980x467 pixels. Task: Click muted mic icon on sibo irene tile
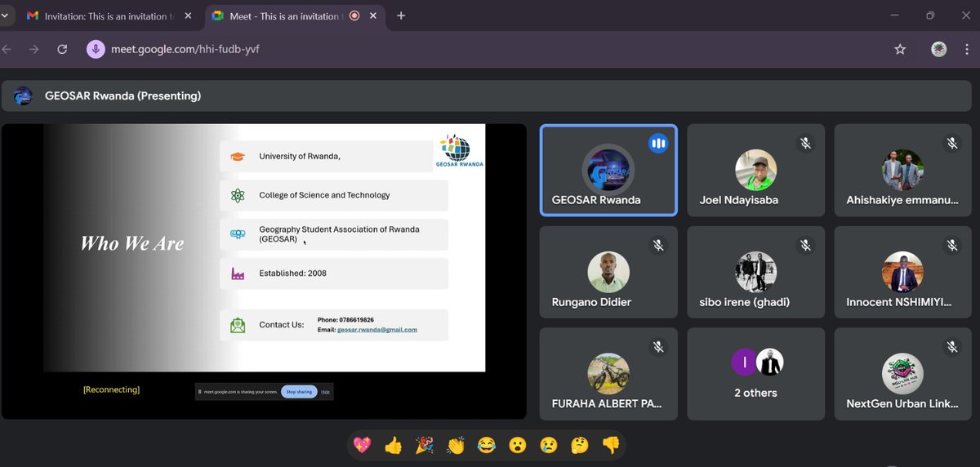[x=805, y=245]
